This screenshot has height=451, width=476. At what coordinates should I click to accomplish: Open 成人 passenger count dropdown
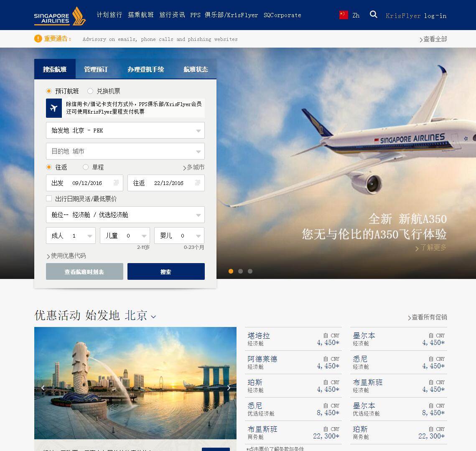tap(71, 236)
